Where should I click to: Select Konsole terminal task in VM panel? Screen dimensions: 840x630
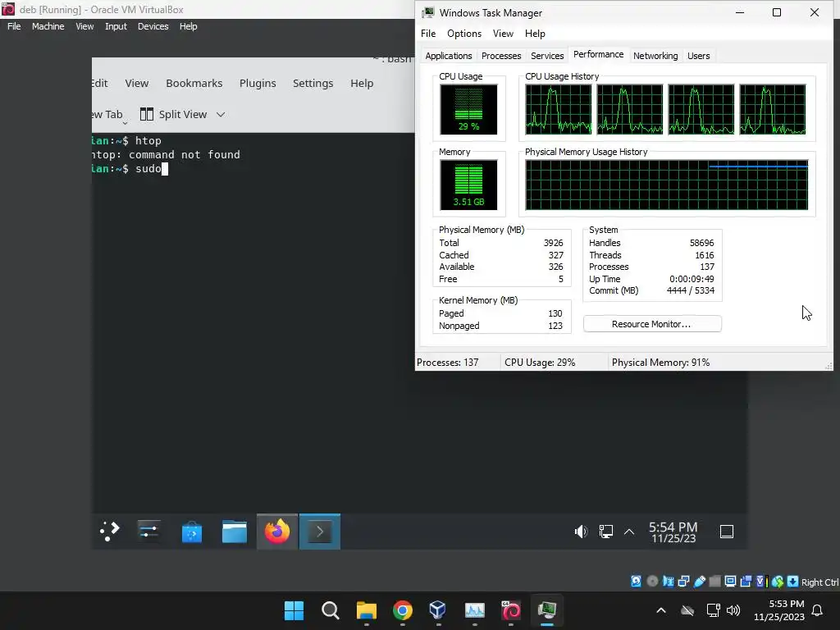point(320,532)
